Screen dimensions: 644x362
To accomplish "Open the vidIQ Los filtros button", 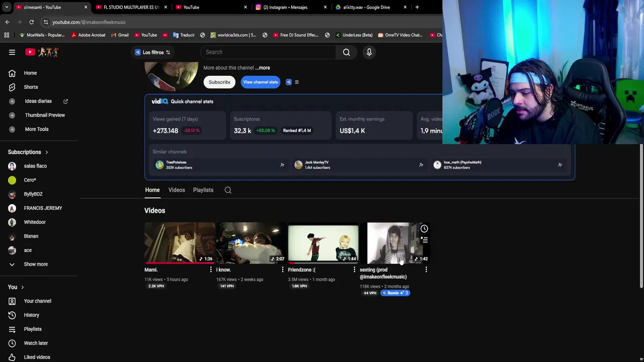I will [153, 52].
